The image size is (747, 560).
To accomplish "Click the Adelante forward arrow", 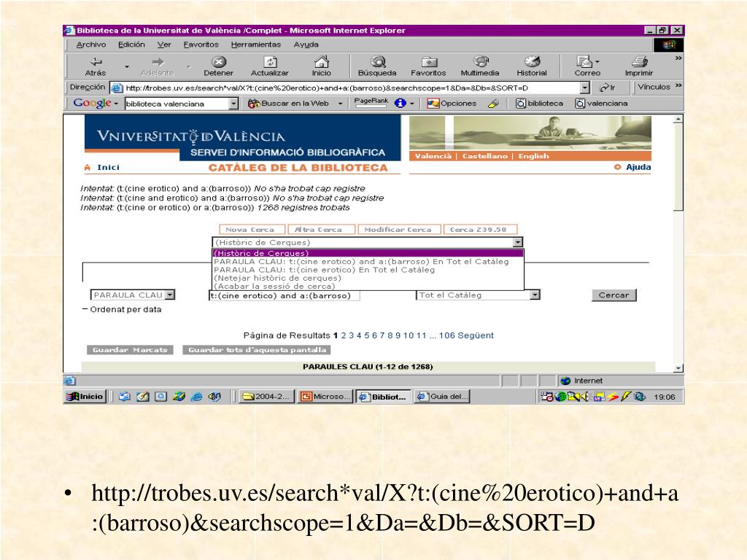I will [x=158, y=66].
